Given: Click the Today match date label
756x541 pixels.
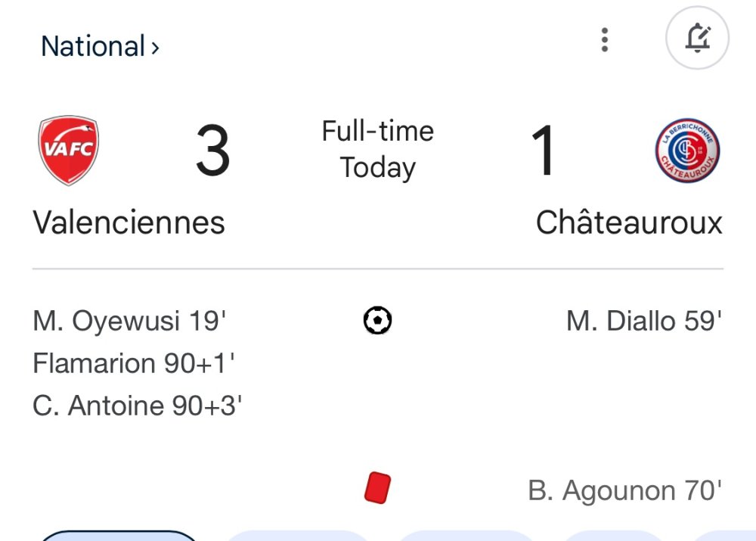Looking at the screenshot, I should click(x=378, y=168).
